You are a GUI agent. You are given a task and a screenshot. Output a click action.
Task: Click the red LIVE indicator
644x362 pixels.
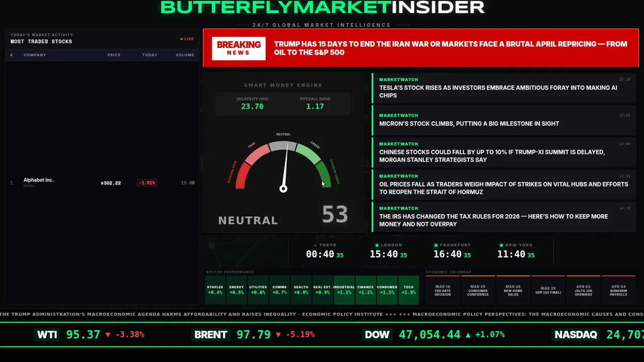(x=187, y=39)
